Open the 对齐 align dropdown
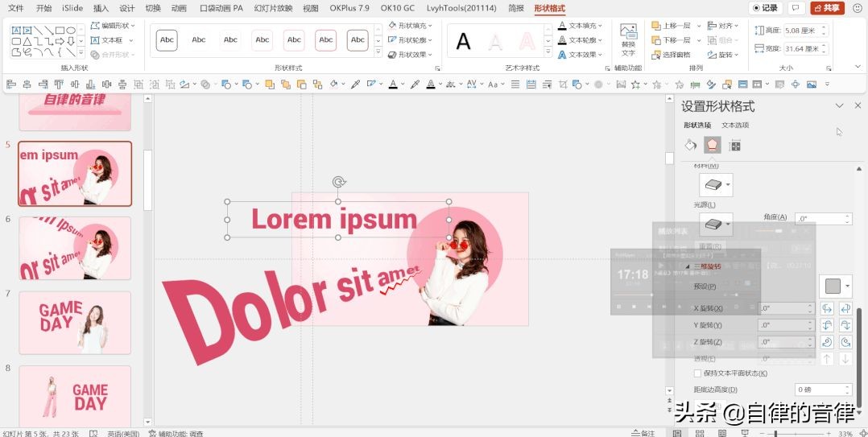This screenshot has height=437, width=868. tap(724, 26)
